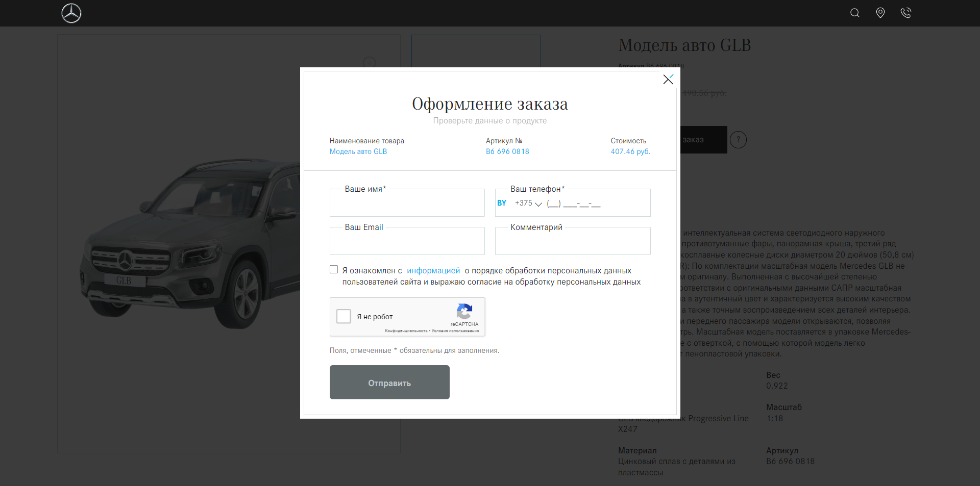Image resolution: width=980 pixels, height=486 pixels.
Task: Click the 'Модель авто GLB' page heading
Action: (684, 45)
